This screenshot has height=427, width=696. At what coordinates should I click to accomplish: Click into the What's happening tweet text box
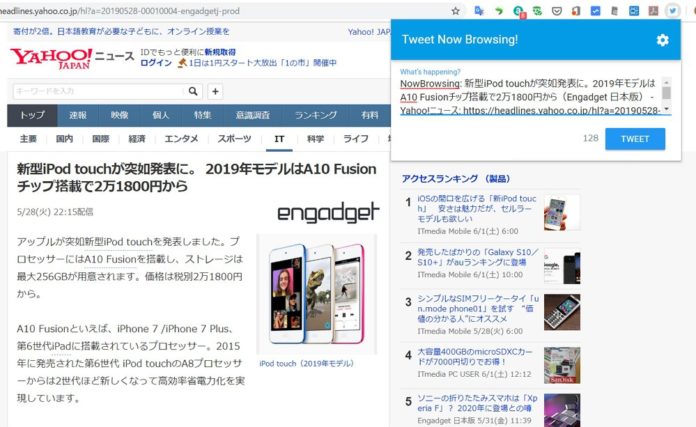[x=530, y=96]
